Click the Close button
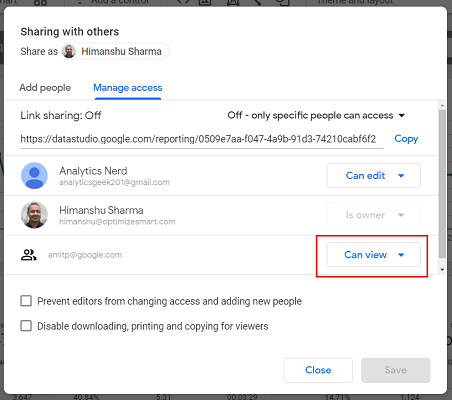Image resolution: width=452 pixels, height=400 pixels. pyautogui.click(x=318, y=370)
